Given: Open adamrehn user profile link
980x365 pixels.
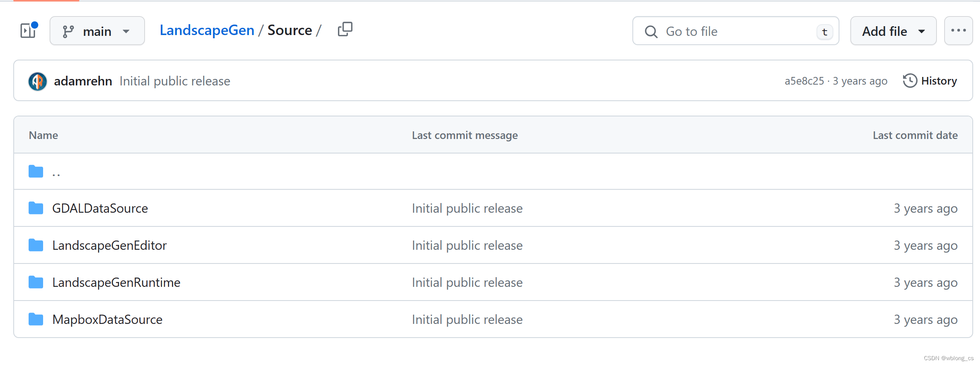Looking at the screenshot, I should [x=83, y=81].
